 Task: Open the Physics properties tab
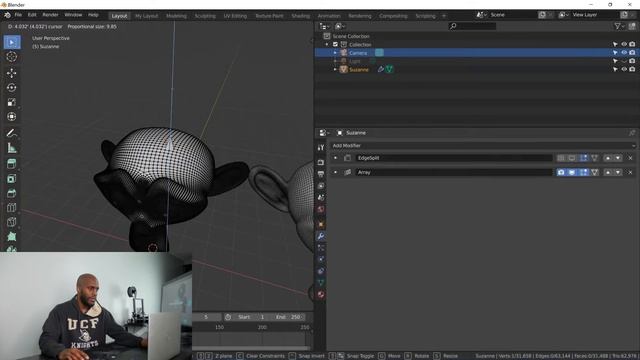coord(321,259)
